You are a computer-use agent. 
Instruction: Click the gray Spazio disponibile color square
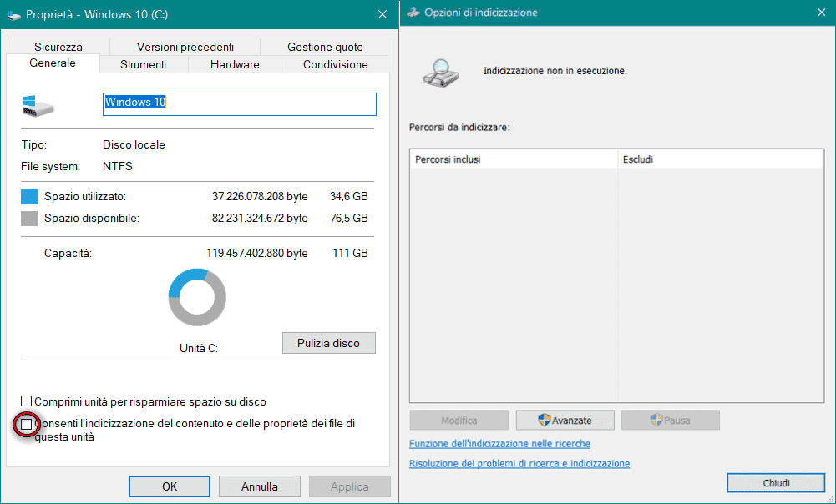click(29, 219)
